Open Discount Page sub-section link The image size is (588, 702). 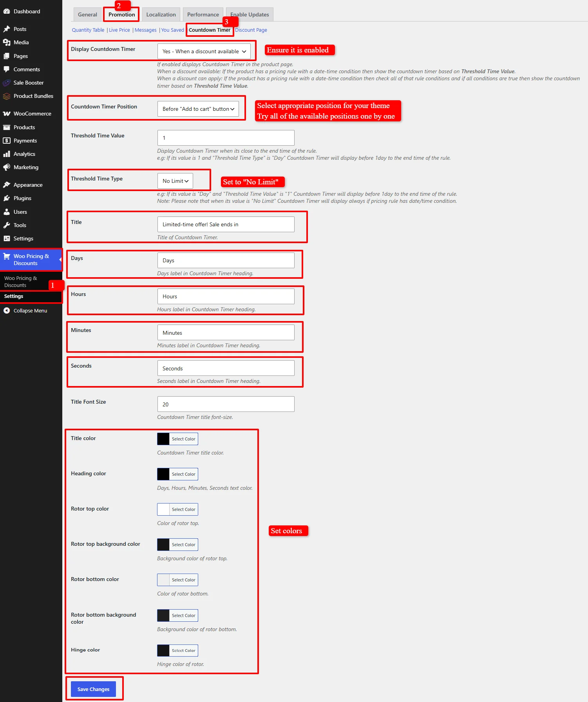[x=251, y=30]
